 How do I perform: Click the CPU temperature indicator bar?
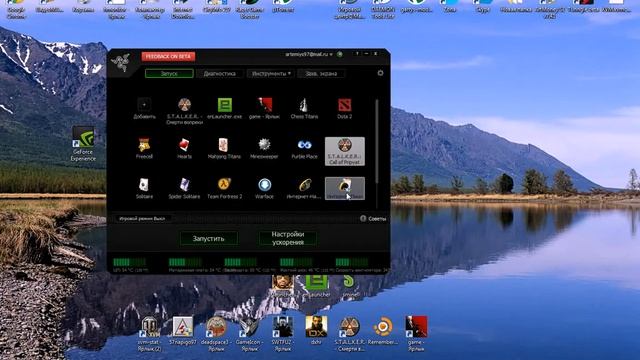pos(129,262)
